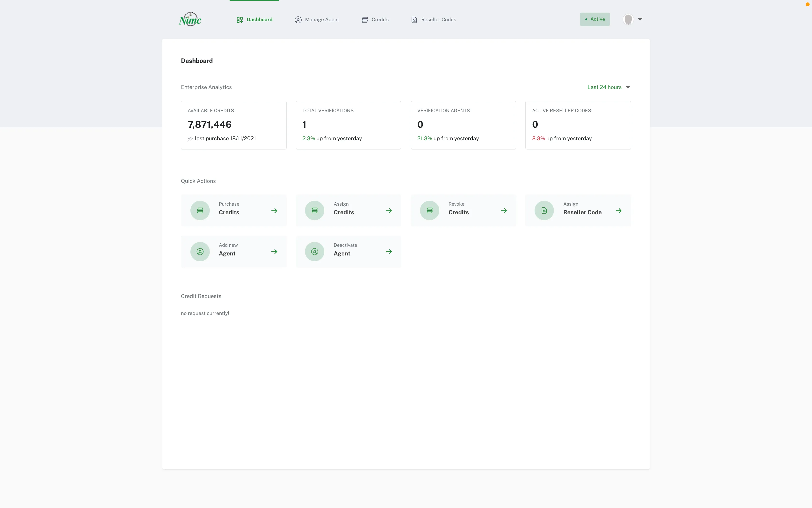Click the 'no request currently!' message
The height and width of the screenshot is (508, 812).
(205, 313)
